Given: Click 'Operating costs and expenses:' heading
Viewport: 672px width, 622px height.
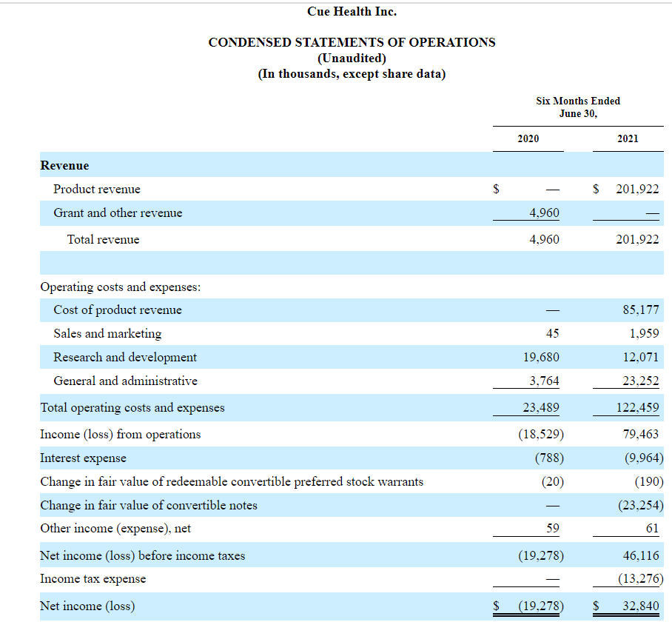Looking at the screenshot, I should (x=121, y=287).
